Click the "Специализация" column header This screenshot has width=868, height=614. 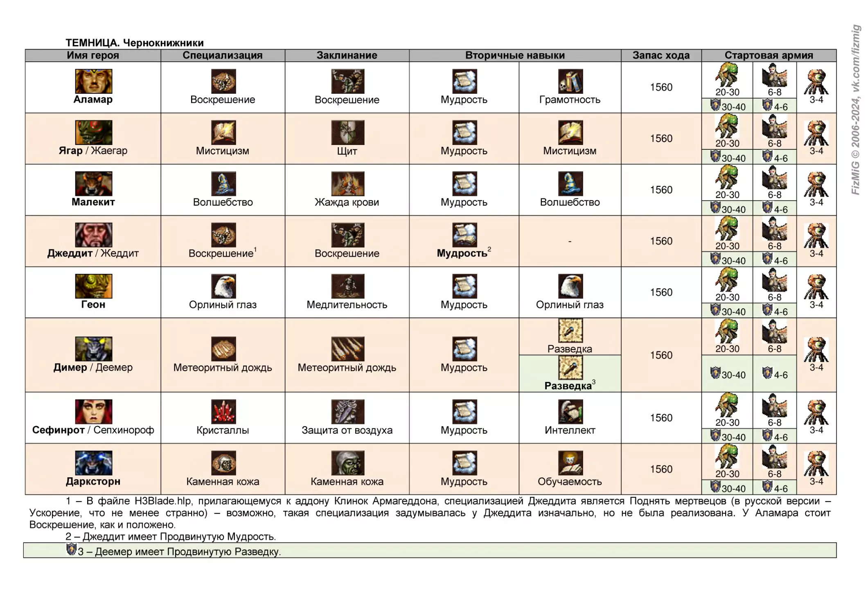223,55
